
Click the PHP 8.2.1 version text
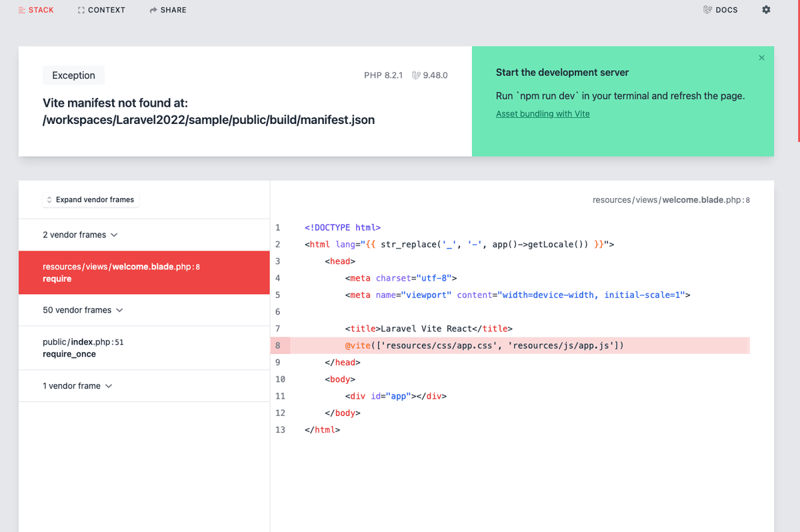point(383,75)
